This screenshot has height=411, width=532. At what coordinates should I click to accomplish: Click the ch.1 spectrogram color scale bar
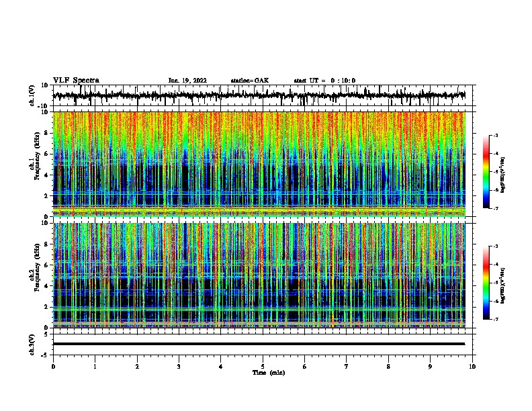click(486, 172)
